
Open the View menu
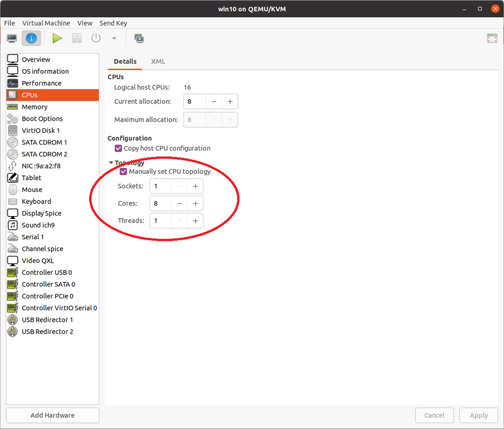(x=85, y=23)
